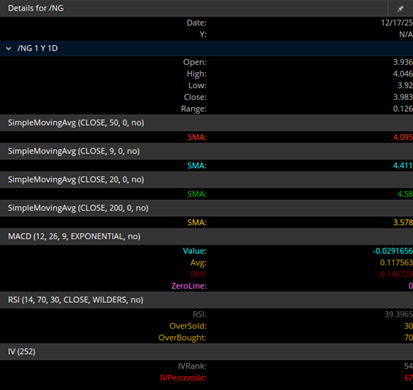Viewport: 413px width, 390px height.
Task: Click the MACD (12, 26, 9, EXPONENTIAL, no) header
Action: point(74,236)
